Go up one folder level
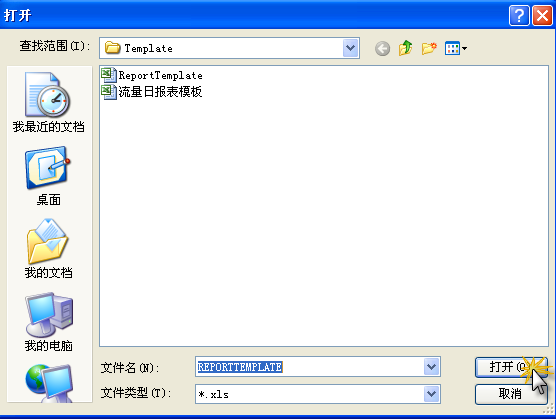 (406, 48)
